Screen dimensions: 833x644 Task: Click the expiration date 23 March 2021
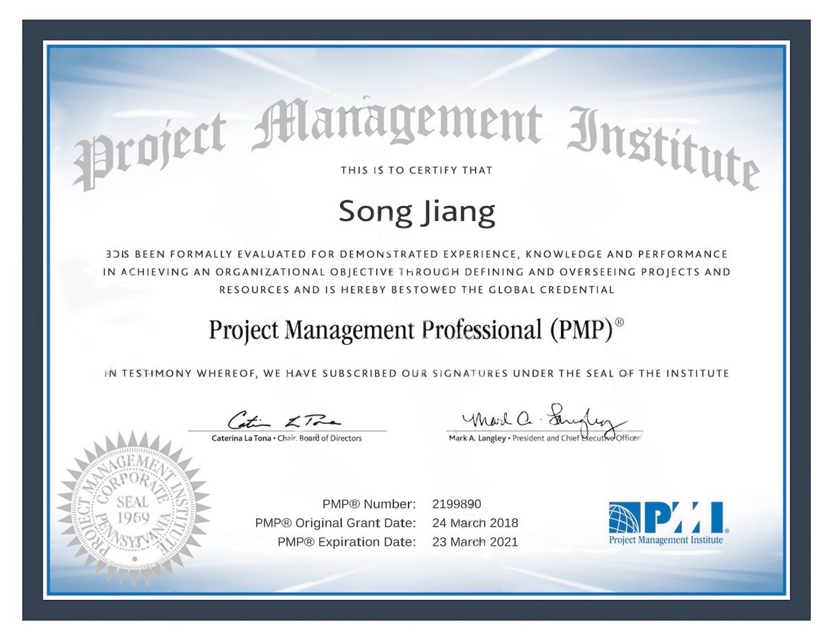pos(475,542)
